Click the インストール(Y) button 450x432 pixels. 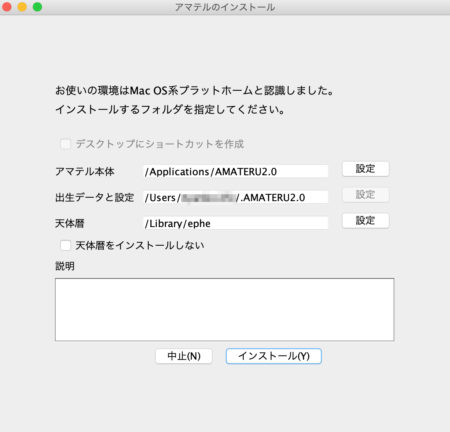coord(274,356)
